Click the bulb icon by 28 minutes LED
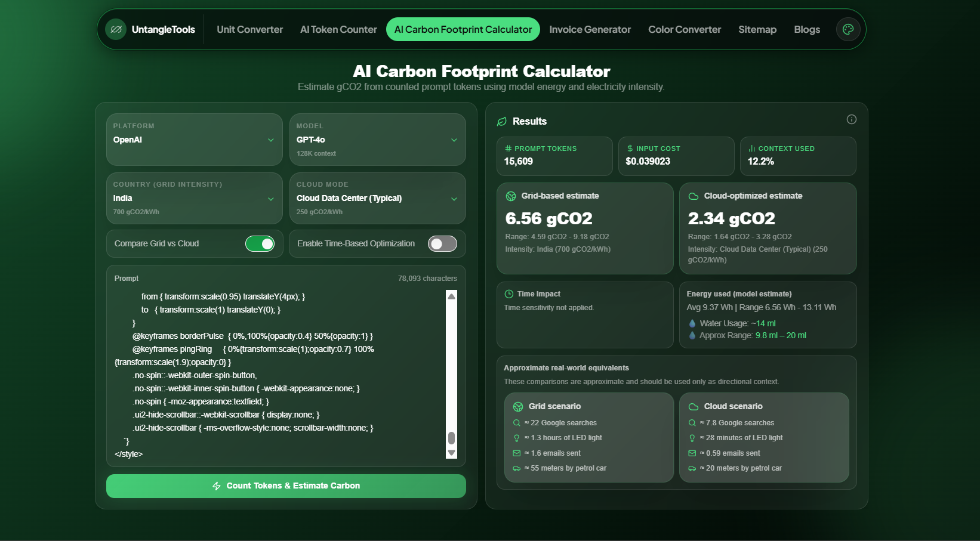This screenshot has height=541, width=980. (692, 438)
